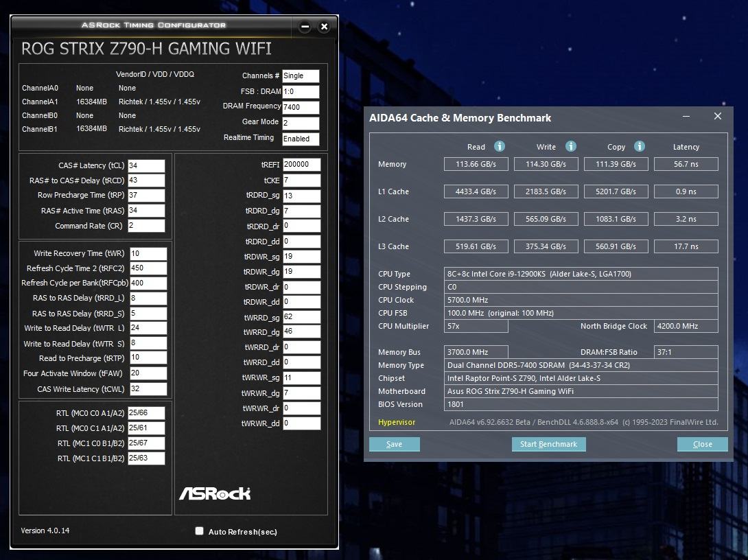The image size is (748, 560).
Task: Select the RTL MC1 C1 B1/B2 field
Action: pos(146,458)
